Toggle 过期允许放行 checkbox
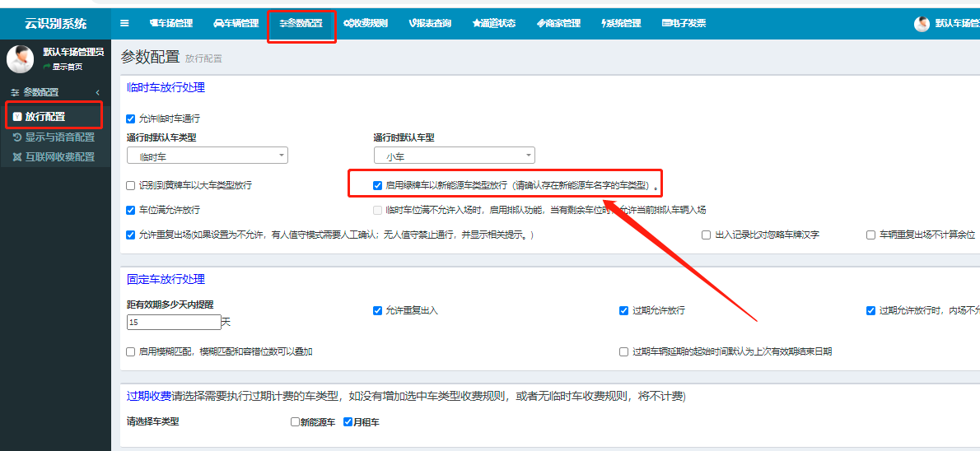The width and height of the screenshot is (980, 451). [x=623, y=310]
